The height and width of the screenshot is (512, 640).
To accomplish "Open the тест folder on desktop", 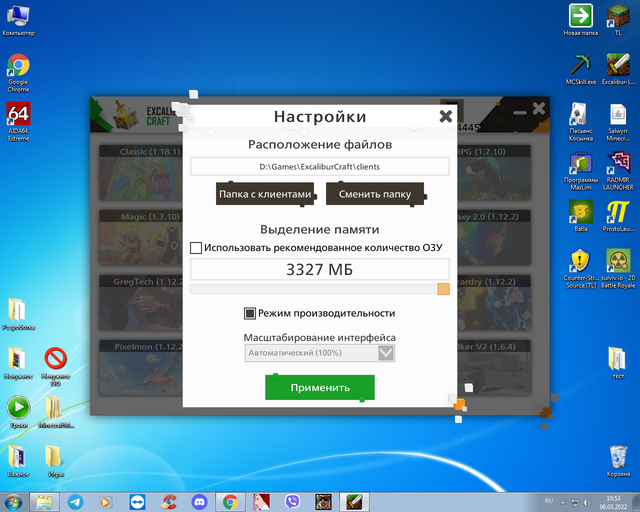I will coord(618,363).
